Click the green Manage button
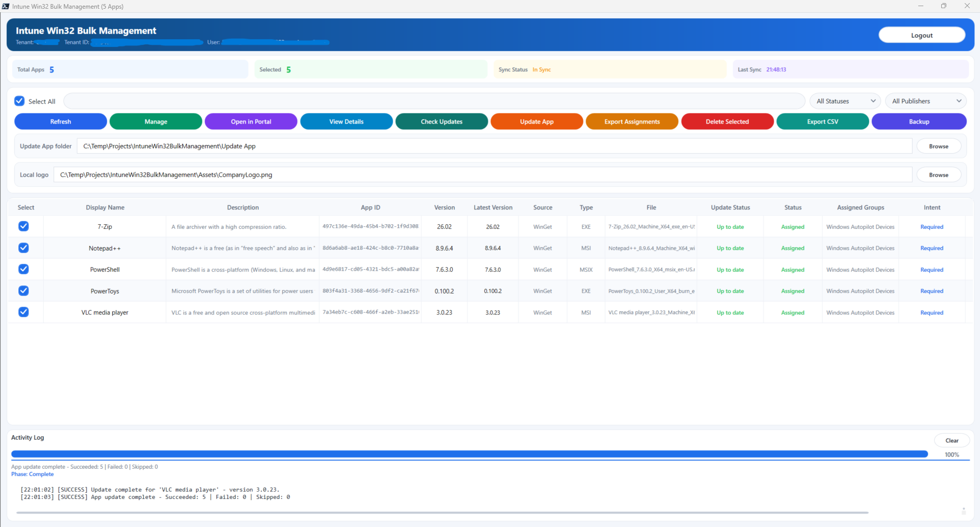The image size is (980, 527). pos(156,122)
